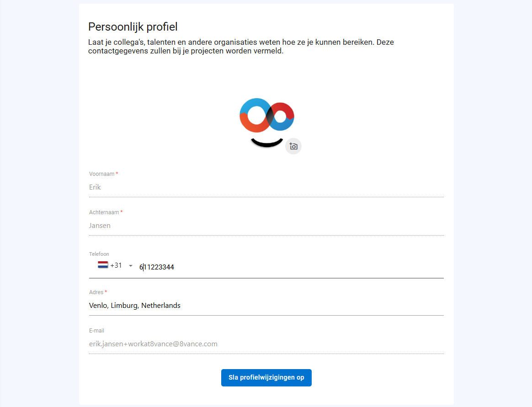Screen dimensions: 532x407
Task: Click the E-mail label
Action: point(97,331)
